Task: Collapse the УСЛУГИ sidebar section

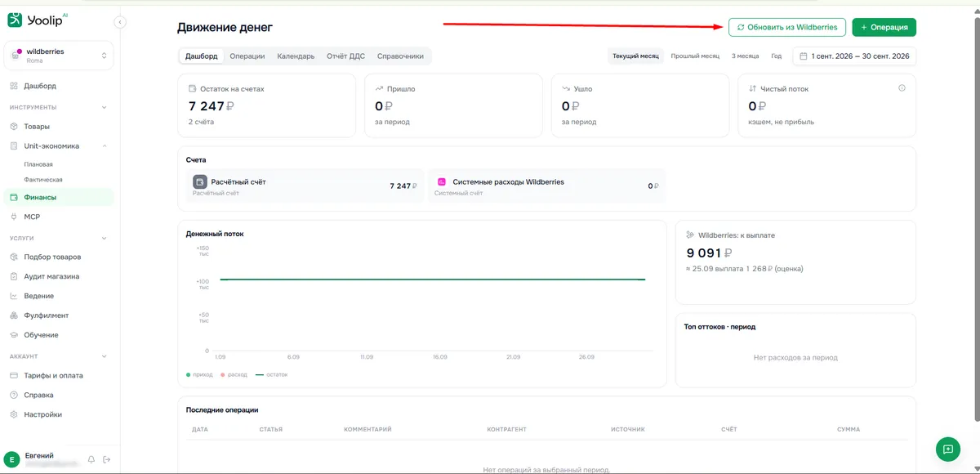Action: click(104, 238)
